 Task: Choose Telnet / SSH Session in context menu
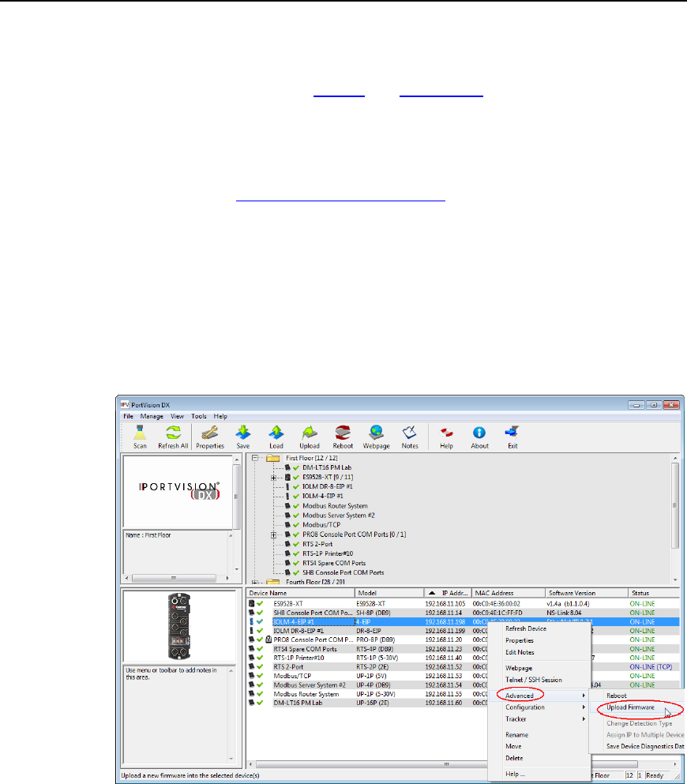point(539,680)
